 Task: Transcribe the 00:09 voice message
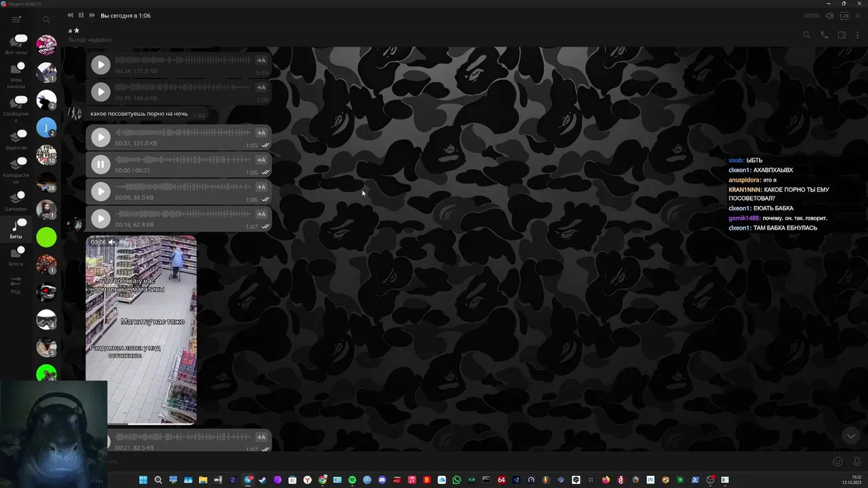261,187
